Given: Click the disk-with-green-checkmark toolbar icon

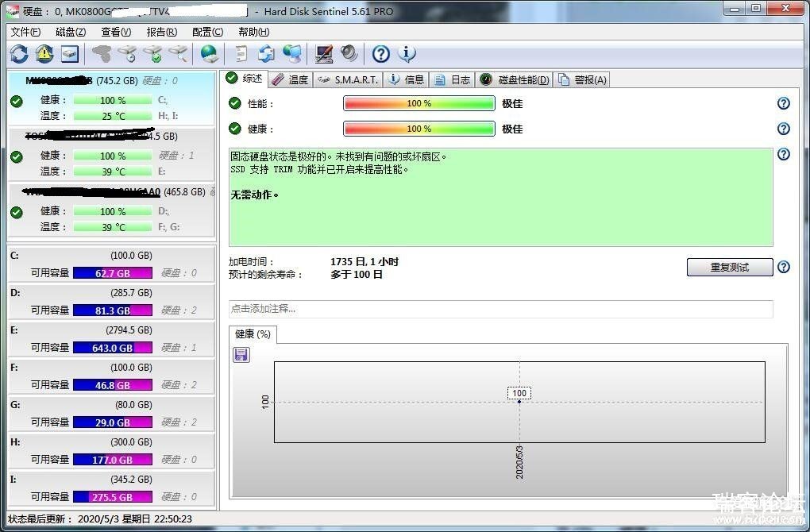Looking at the screenshot, I should 153,54.
